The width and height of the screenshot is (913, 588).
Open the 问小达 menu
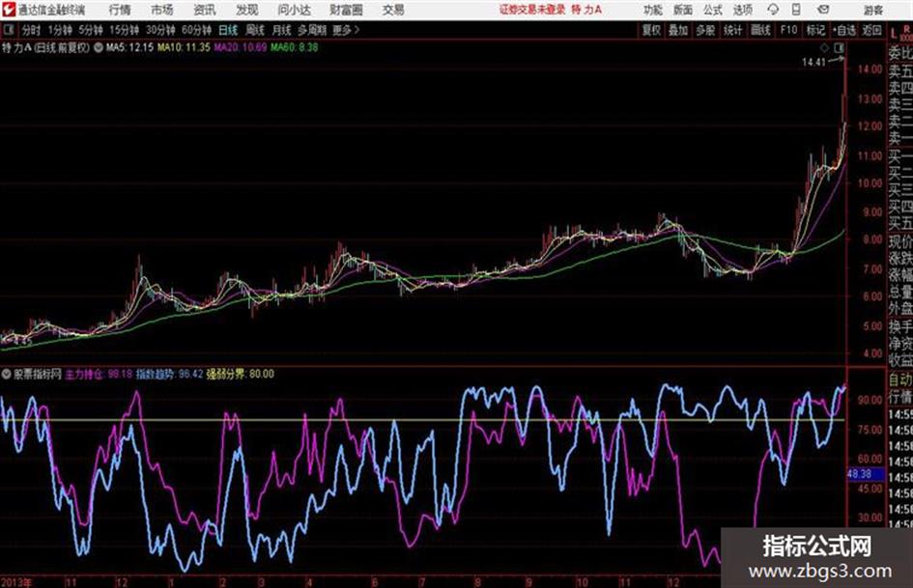(294, 10)
